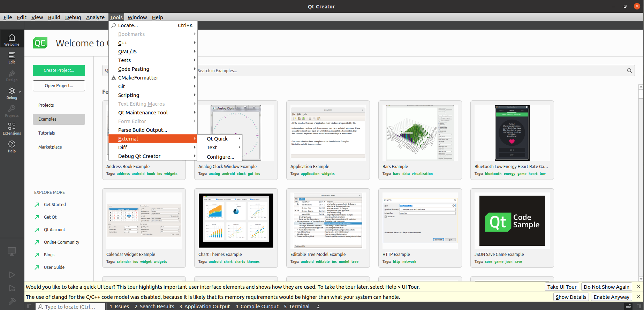Toggle the right sidebar visibility
This screenshot has width=644, height=310.
(639, 307)
